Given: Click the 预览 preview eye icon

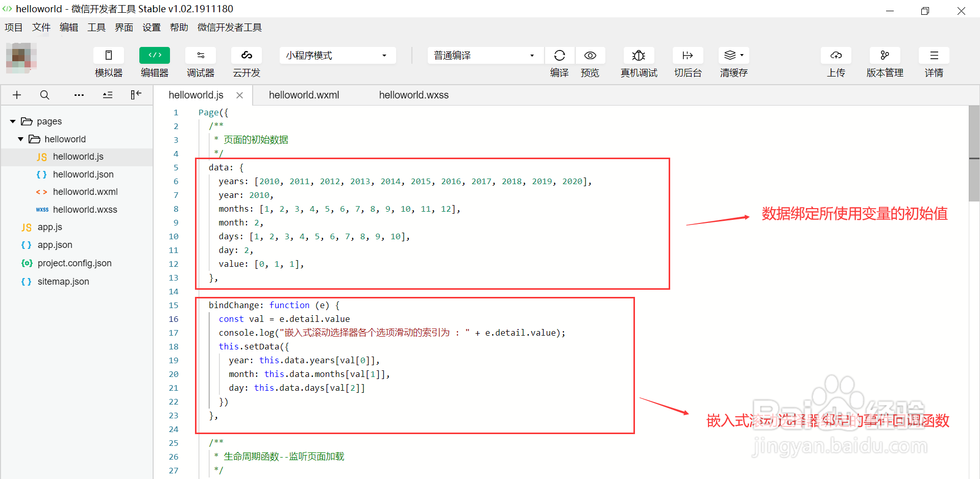Looking at the screenshot, I should tap(590, 55).
